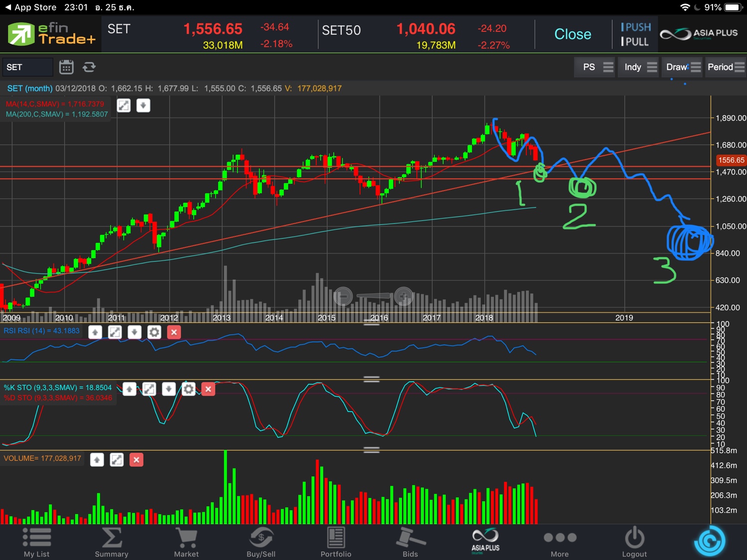The width and height of the screenshot is (747, 560).
Task: Grab the divider handle above the STO panel
Action: [x=372, y=379]
